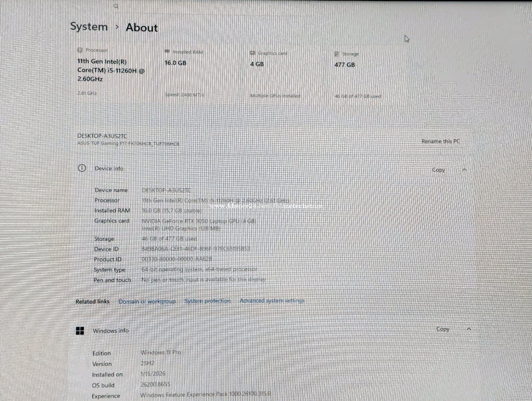This screenshot has width=532, height=401.
Task: Select the Processor row value in Device info
Action: pyautogui.click(x=215, y=200)
